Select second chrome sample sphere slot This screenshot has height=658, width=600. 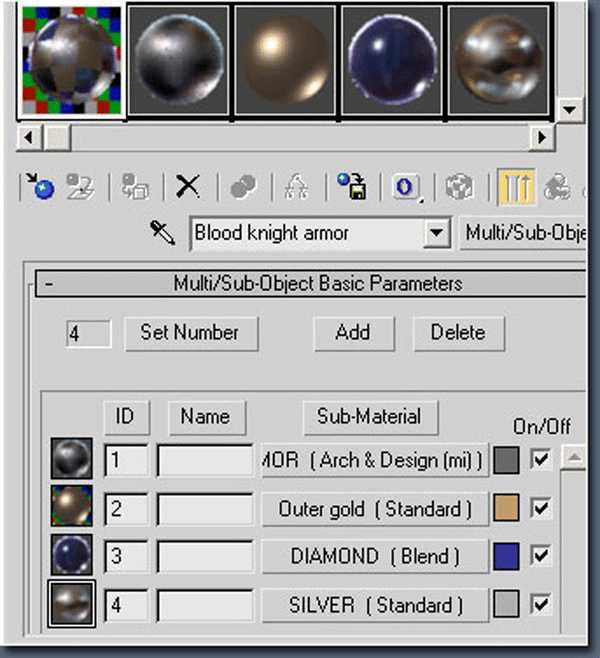178,60
